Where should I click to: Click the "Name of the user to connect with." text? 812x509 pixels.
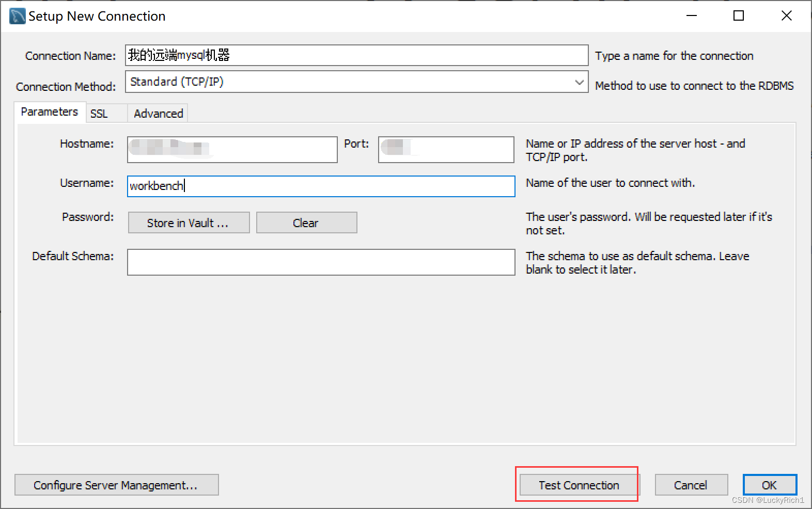(x=610, y=183)
